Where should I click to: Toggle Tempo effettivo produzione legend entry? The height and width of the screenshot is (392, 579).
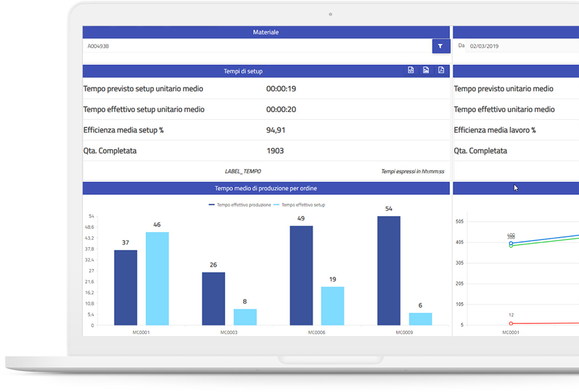[239, 205]
